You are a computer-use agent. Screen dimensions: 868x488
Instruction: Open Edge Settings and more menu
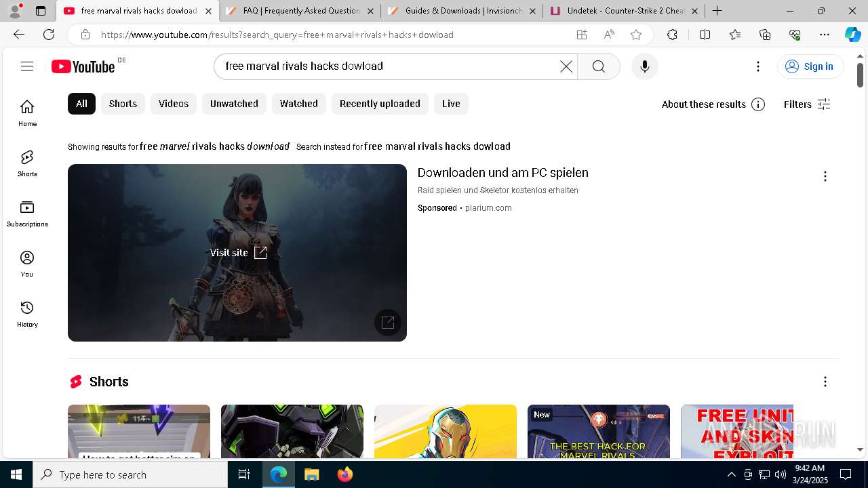tap(825, 35)
